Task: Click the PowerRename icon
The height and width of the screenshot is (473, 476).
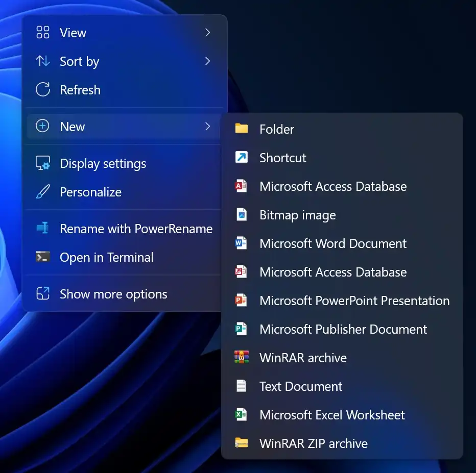Action: [43, 228]
